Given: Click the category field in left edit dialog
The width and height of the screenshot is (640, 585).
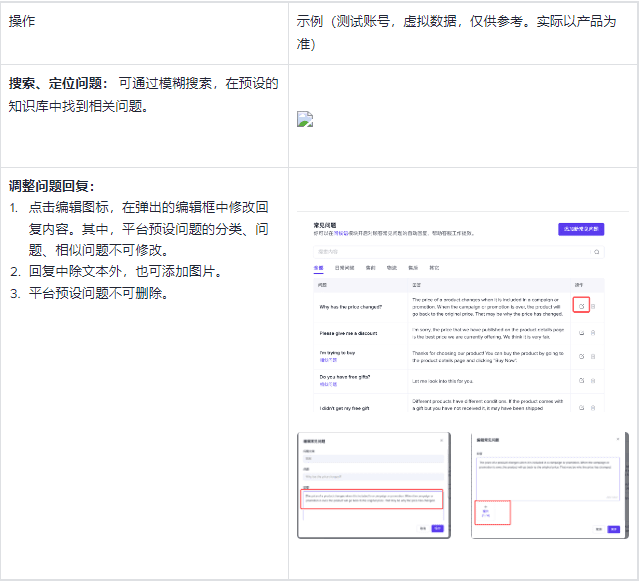Looking at the screenshot, I should [373, 459].
